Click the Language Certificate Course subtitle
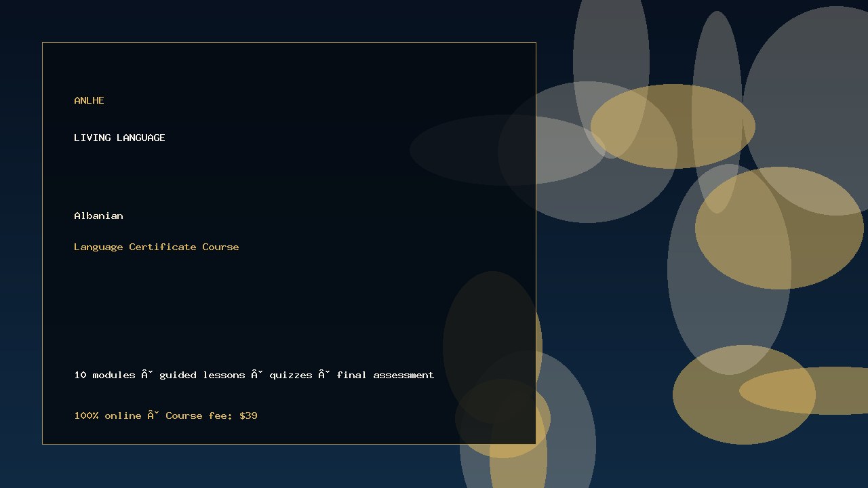Screen dimensions: 868x488 click(157, 247)
